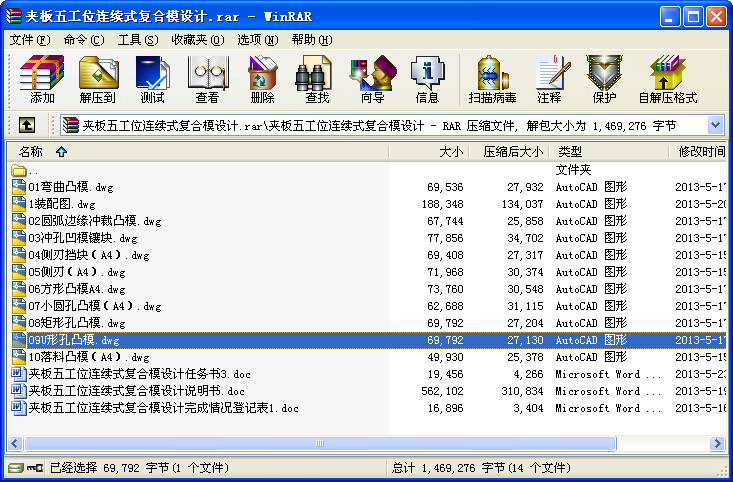Click Word icon of 设计说明书.doc
This screenshot has width=733, height=482.
pyautogui.click(x=19, y=391)
